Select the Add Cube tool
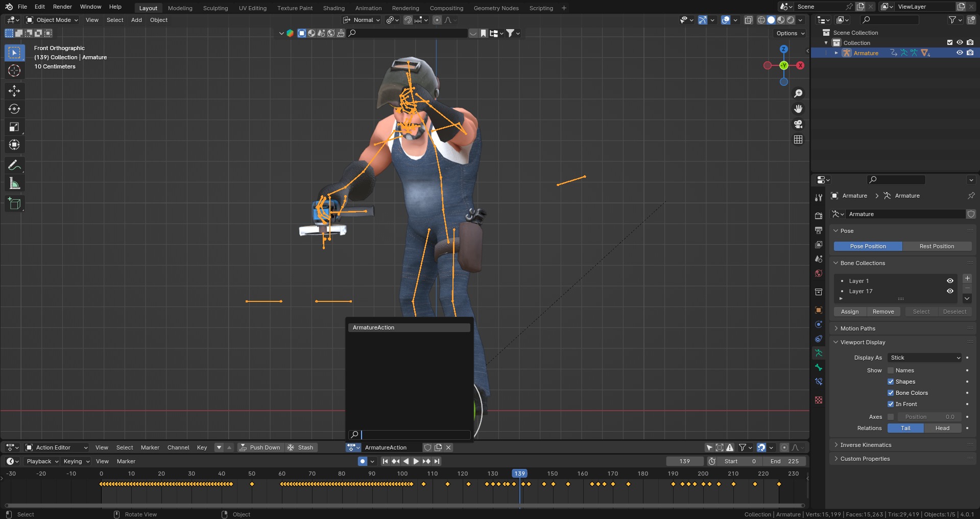The width and height of the screenshot is (980, 519). click(14, 203)
